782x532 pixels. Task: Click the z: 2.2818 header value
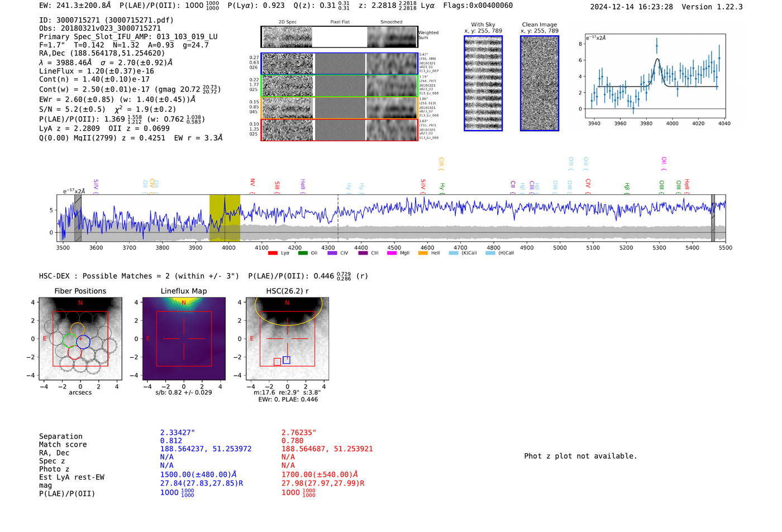pos(388,6)
